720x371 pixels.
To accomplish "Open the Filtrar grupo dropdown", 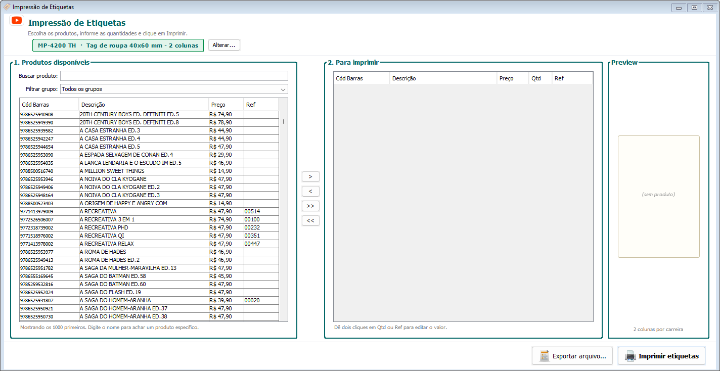I will (174, 89).
